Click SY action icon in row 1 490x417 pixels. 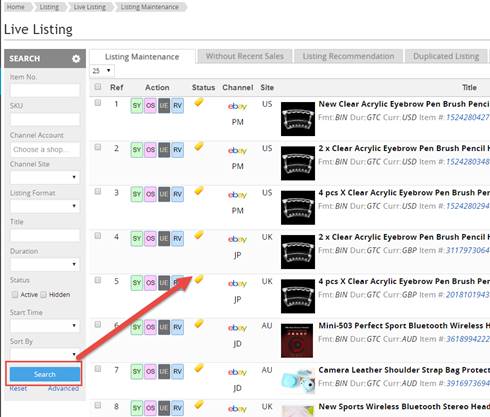tap(137, 106)
